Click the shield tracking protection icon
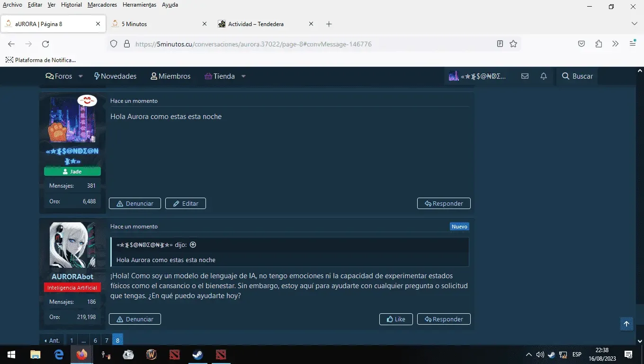The height and width of the screenshot is (364, 644). pos(114,44)
